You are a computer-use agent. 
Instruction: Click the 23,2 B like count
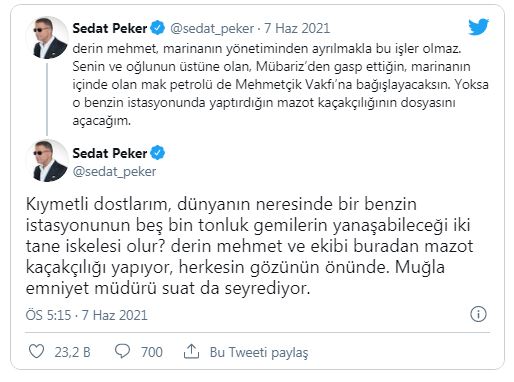coord(72,352)
